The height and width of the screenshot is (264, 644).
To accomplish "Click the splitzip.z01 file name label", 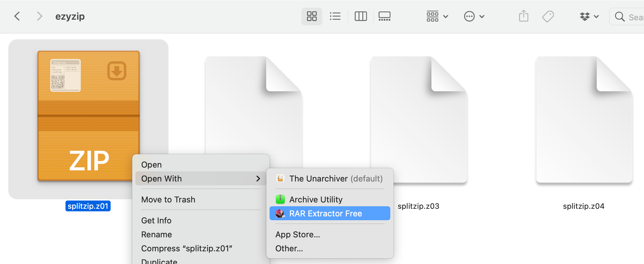I will (x=88, y=206).
